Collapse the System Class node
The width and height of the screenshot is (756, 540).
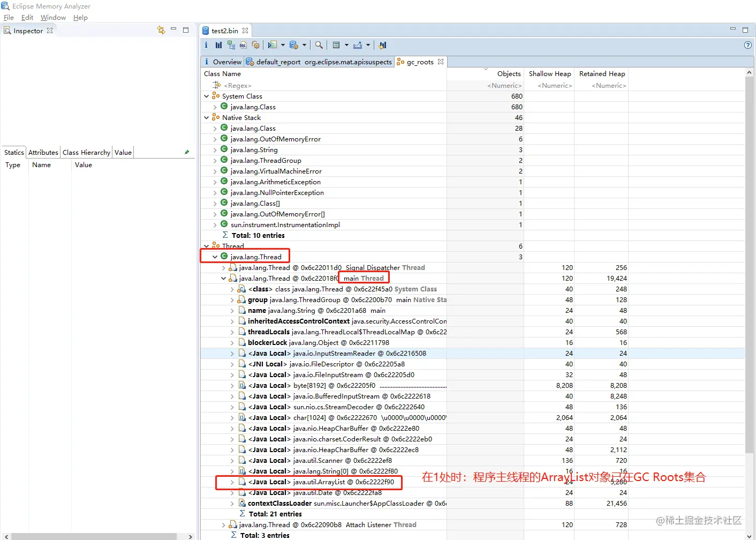point(207,96)
